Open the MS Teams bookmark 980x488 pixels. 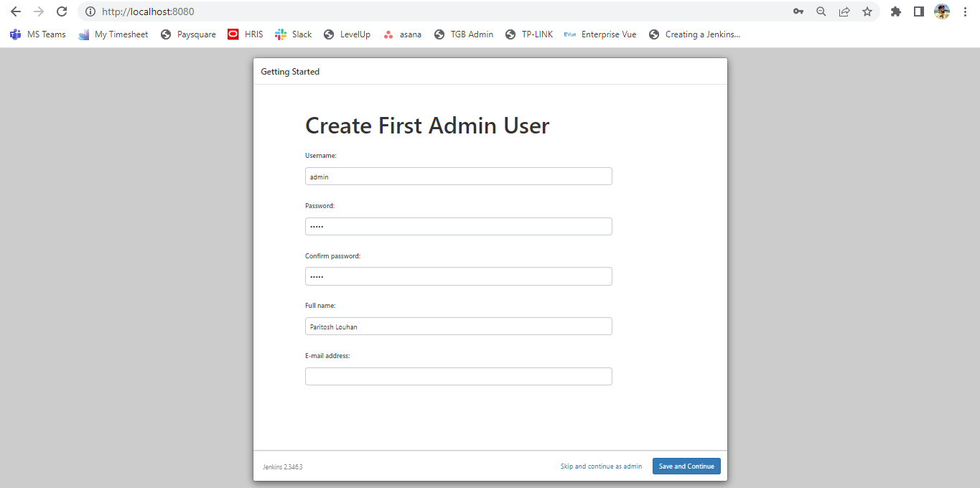click(x=37, y=34)
